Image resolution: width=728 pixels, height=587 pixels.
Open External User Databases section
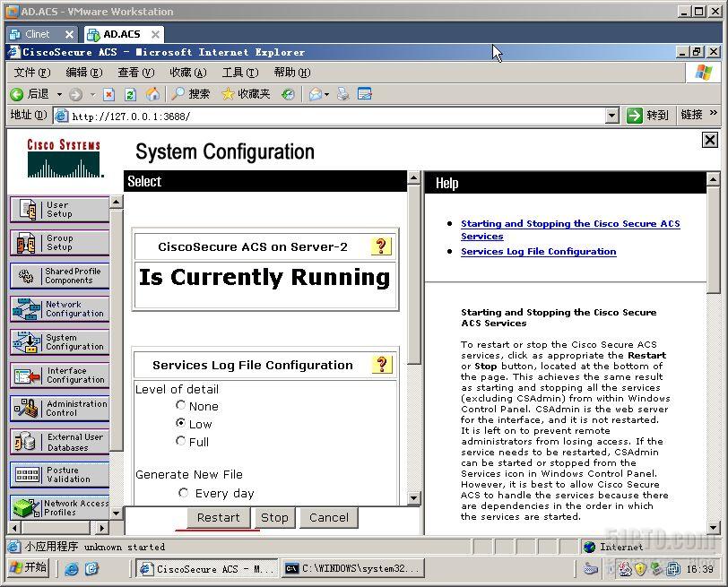pos(59,442)
